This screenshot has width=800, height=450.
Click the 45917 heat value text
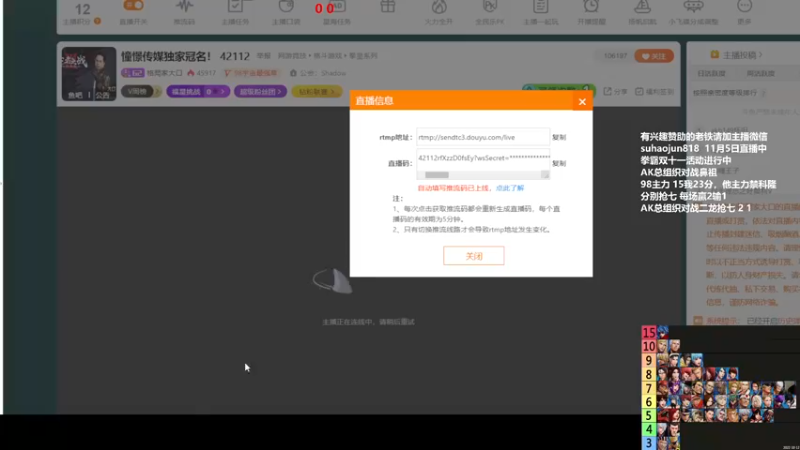pos(206,73)
